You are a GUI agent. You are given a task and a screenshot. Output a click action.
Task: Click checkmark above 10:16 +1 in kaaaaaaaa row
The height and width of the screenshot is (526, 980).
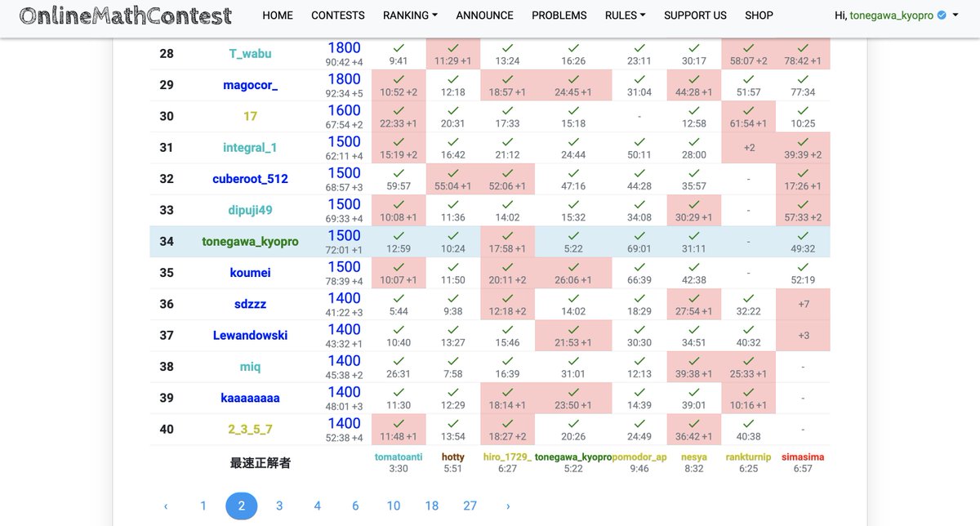748,392
